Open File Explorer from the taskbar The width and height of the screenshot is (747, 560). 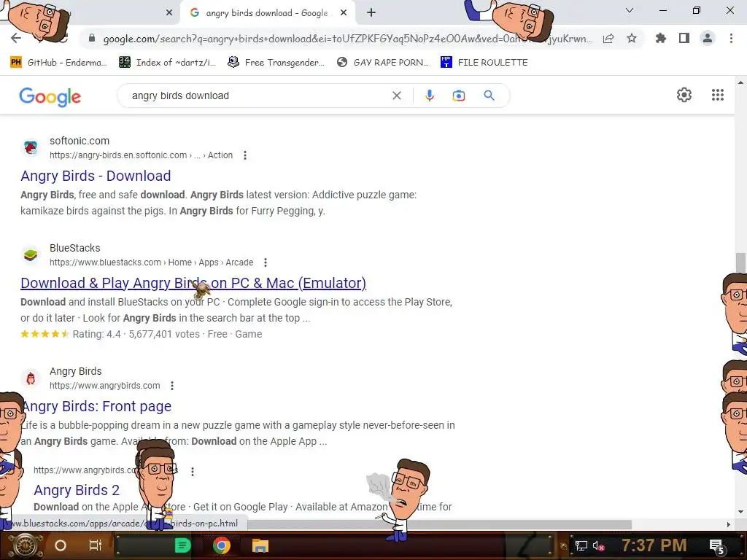pos(260,545)
